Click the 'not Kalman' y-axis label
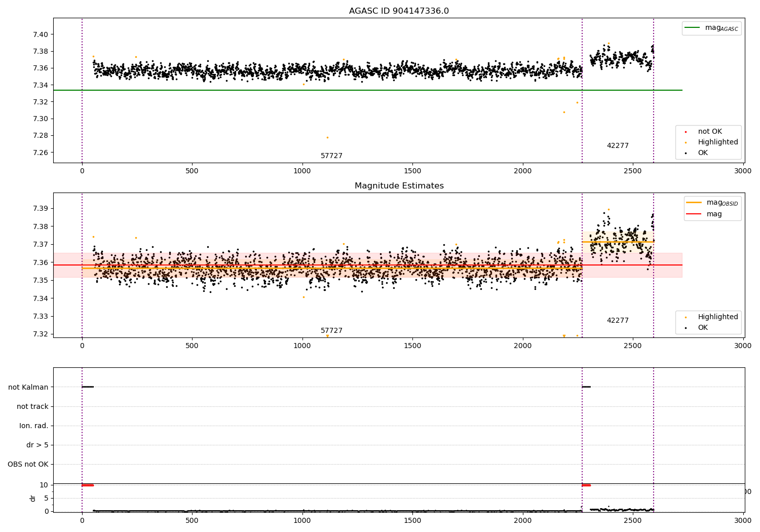The height and width of the screenshot is (532, 760). [x=28, y=388]
